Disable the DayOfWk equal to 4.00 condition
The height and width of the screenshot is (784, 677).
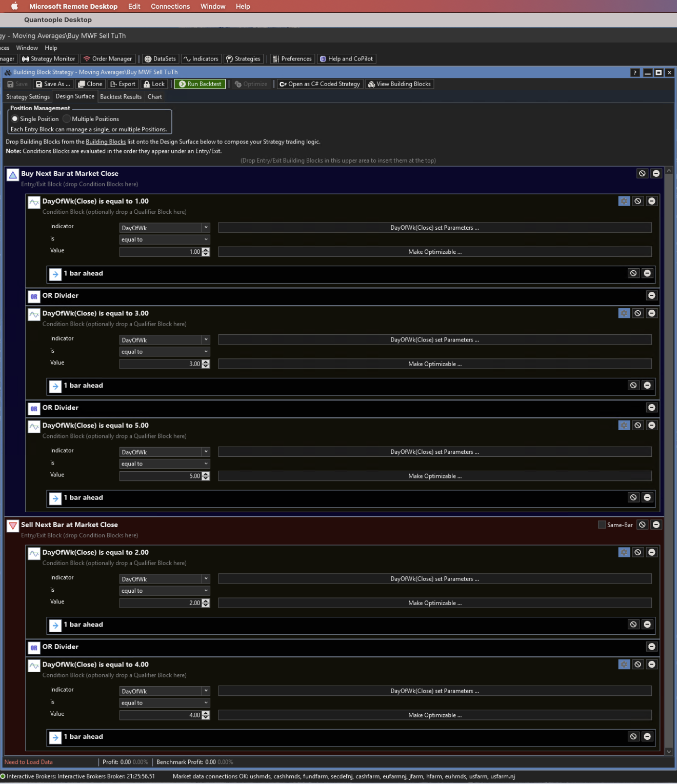[638, 665]
